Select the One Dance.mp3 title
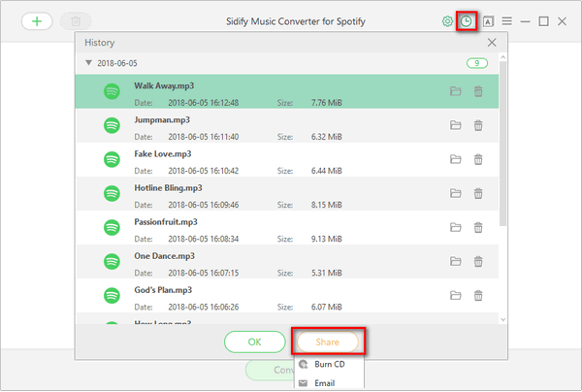Screen dimensions: 582x392 pyautogui.click(x=165, y=256)
